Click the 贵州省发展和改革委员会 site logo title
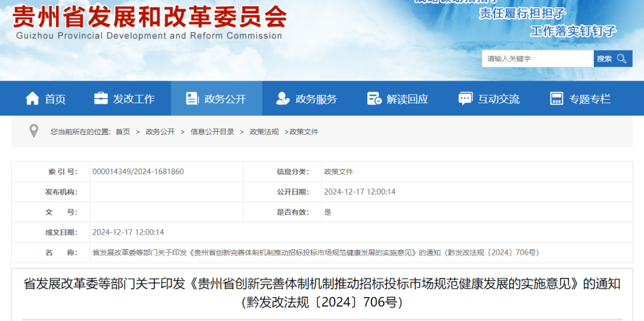This screenshot has width=644, height=321. [149, 18]
